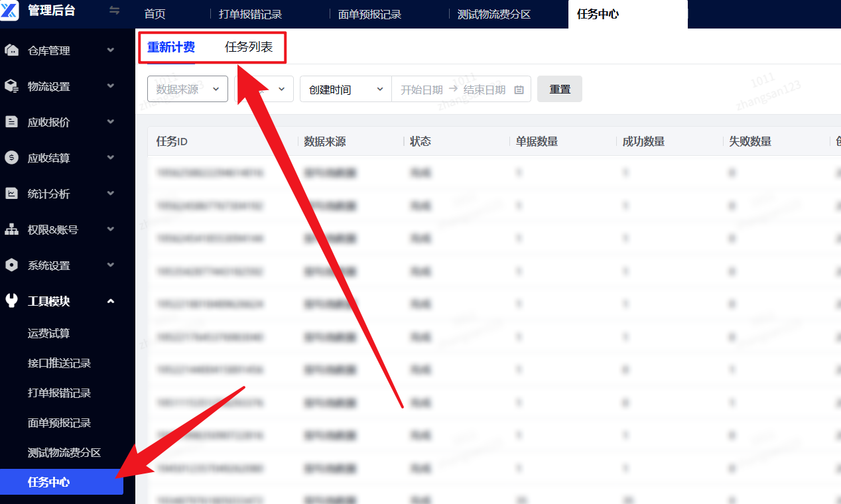Select the 重新计费 sub-tab
841x504 pixels.
171,47
